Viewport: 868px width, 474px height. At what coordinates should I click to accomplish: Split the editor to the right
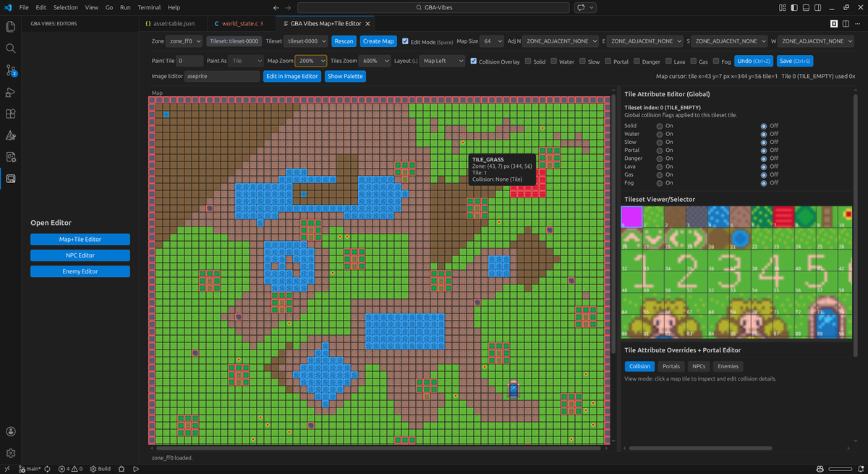[x=846, y=23]
